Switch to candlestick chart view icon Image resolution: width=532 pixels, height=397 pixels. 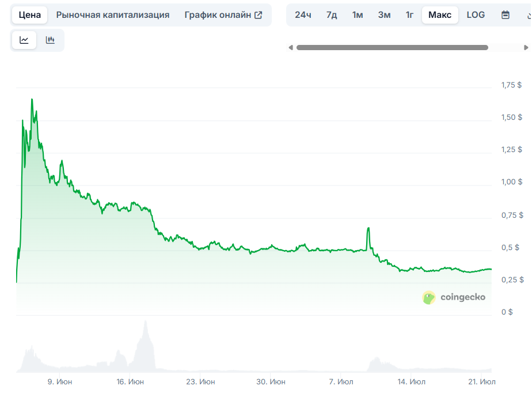coord(50,40)
